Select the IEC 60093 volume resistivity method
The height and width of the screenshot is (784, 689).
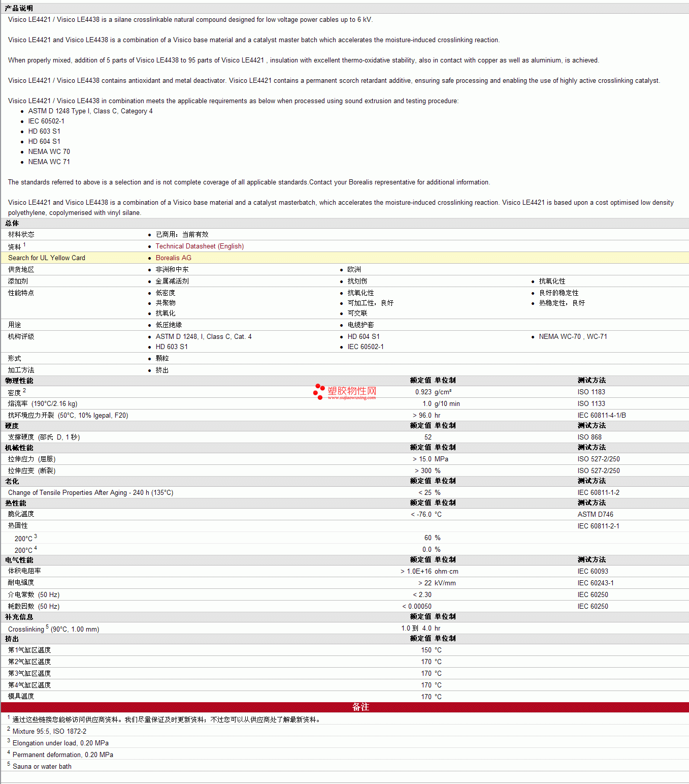point(593,571)
